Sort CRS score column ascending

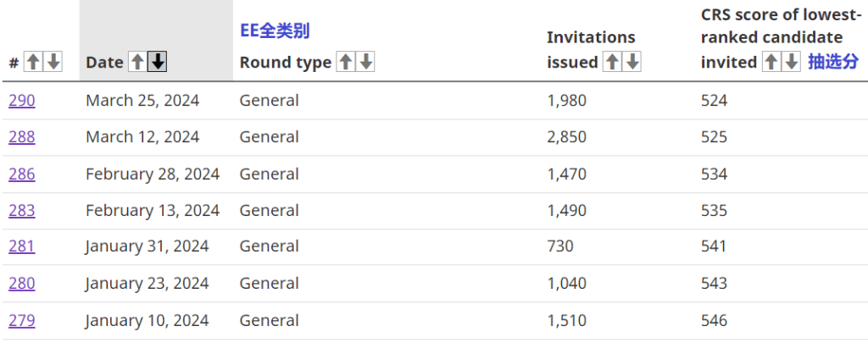click(x=771, y=62)
